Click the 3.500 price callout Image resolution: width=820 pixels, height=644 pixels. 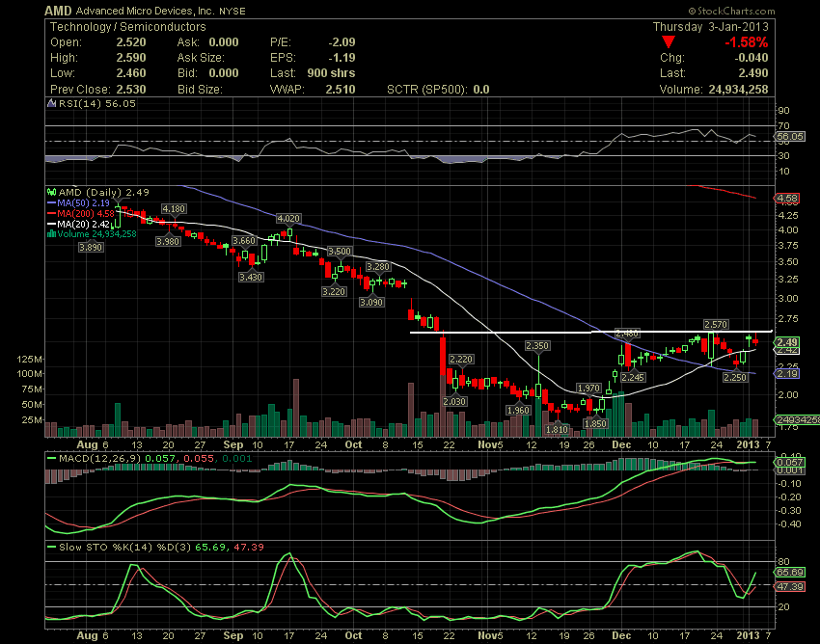(339, 252)
